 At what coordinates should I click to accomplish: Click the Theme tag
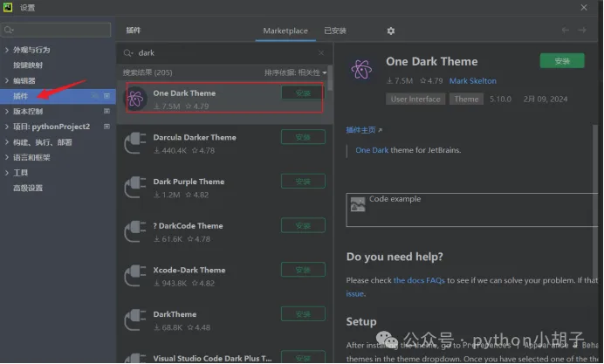pyautogui.click(x=466, y=99)
